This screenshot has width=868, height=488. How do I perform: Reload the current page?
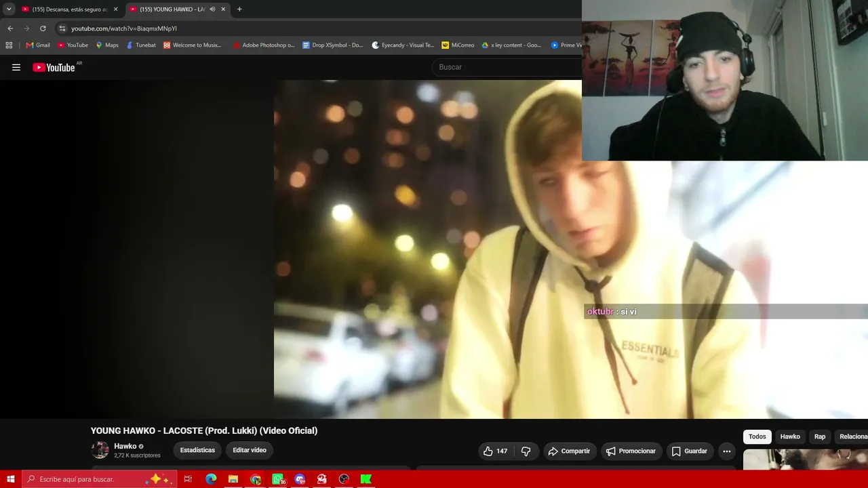point(43,28)
